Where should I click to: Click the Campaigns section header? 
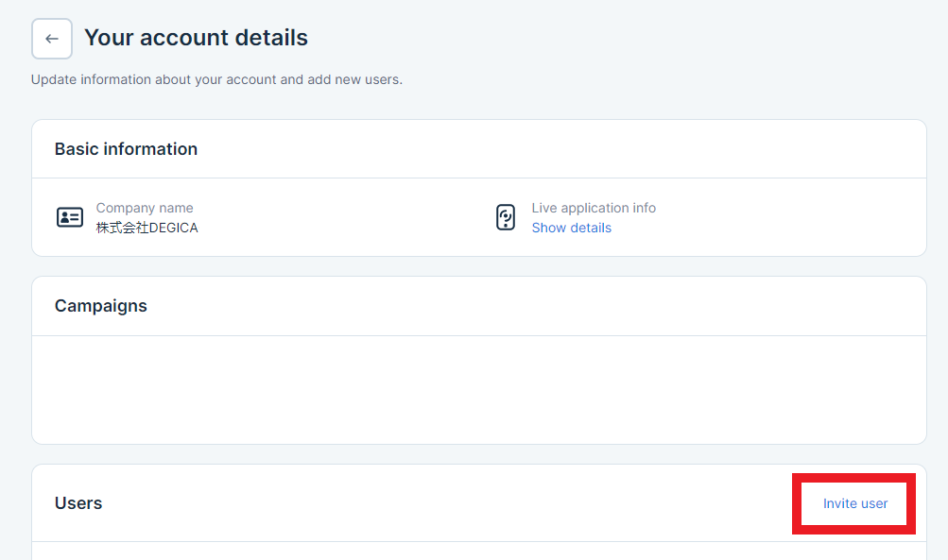[101, 306]
